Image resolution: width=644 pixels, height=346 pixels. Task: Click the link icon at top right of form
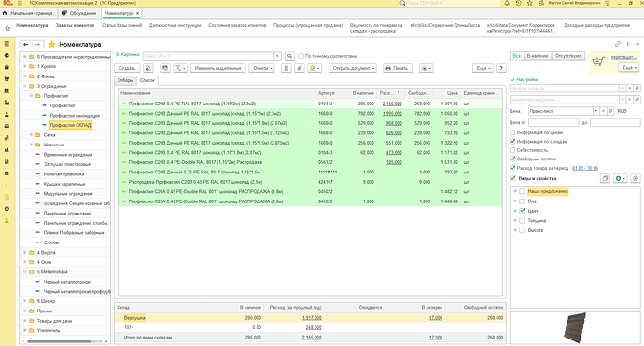[617, 44]
